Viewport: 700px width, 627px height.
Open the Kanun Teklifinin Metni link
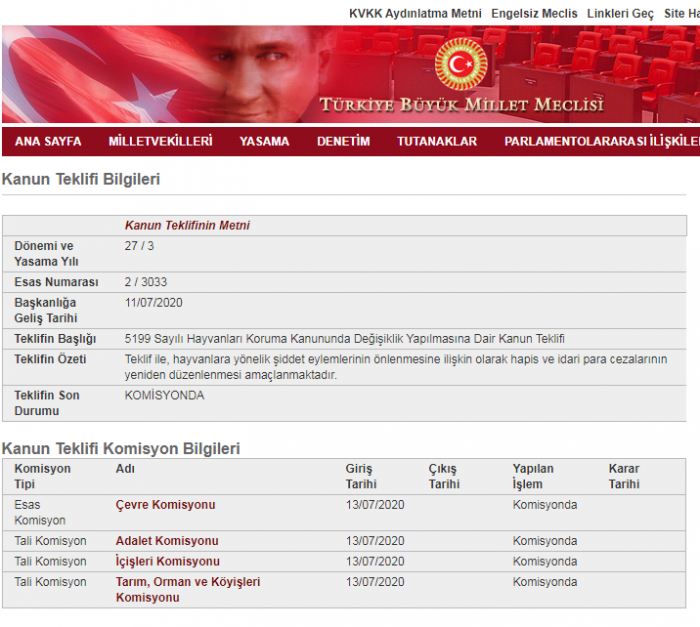(x=187, y=225)
